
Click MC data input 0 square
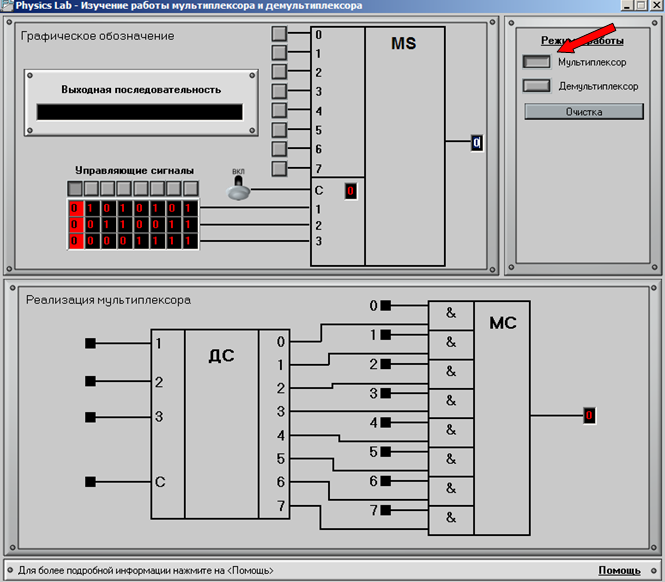386,305
